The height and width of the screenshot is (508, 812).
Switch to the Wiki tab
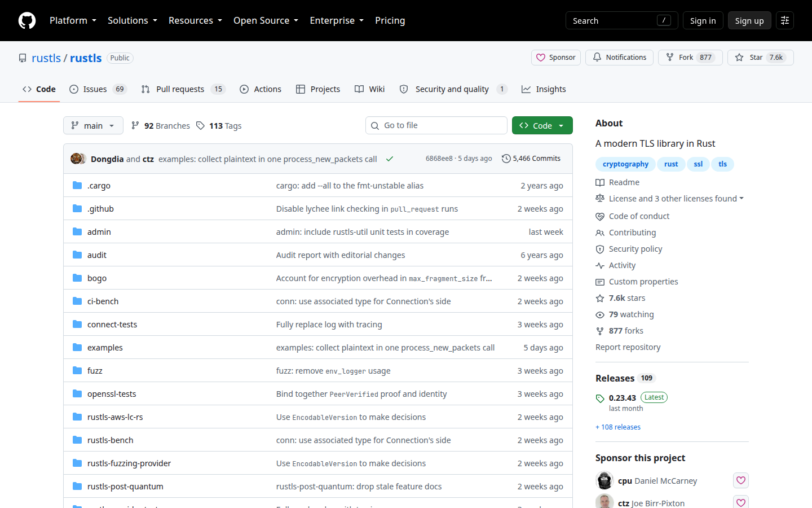370,89
